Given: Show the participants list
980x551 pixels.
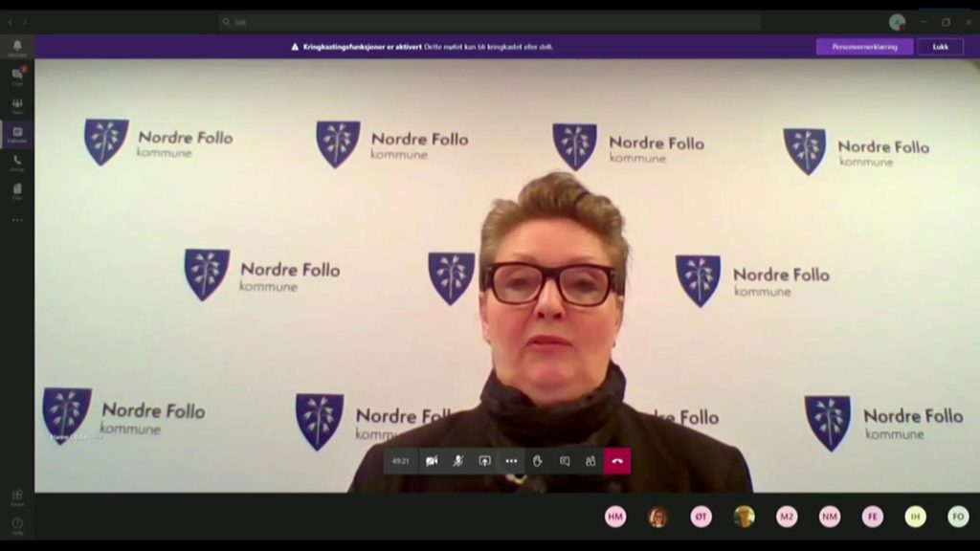Looking at the screenshot, I should pos(590,461).
